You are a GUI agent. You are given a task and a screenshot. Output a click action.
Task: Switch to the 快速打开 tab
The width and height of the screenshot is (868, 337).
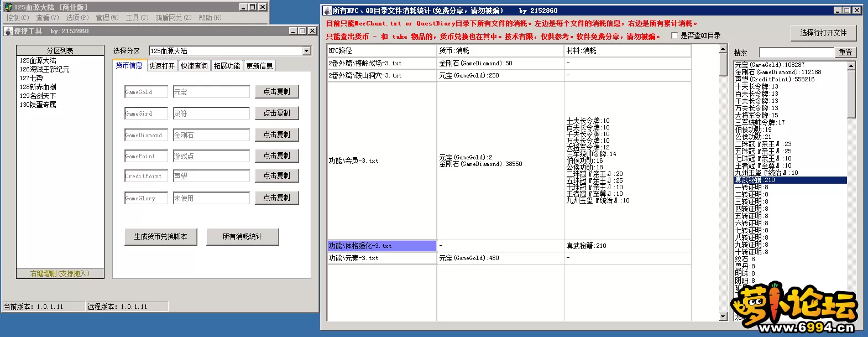[161, 66]
